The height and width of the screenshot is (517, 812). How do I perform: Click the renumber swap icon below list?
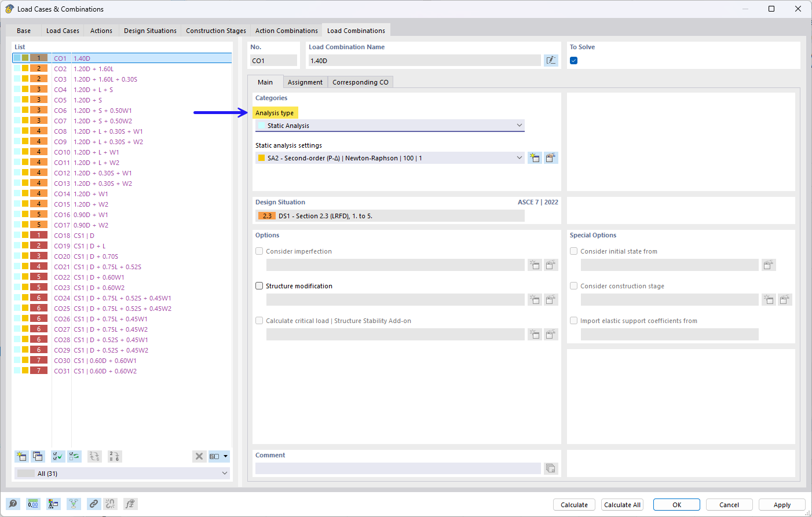[94, 456]
